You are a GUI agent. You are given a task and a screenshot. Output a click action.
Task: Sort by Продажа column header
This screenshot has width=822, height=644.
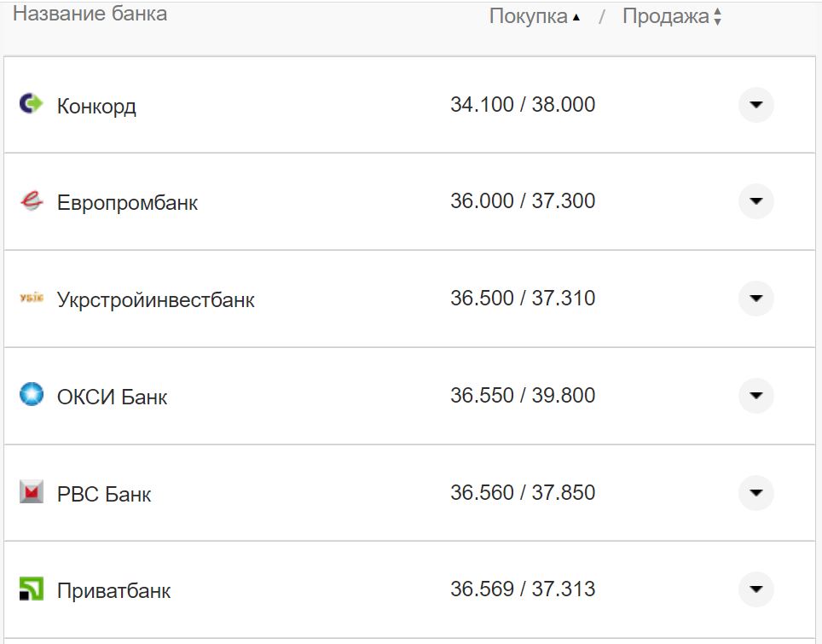[x=671, y=16]
